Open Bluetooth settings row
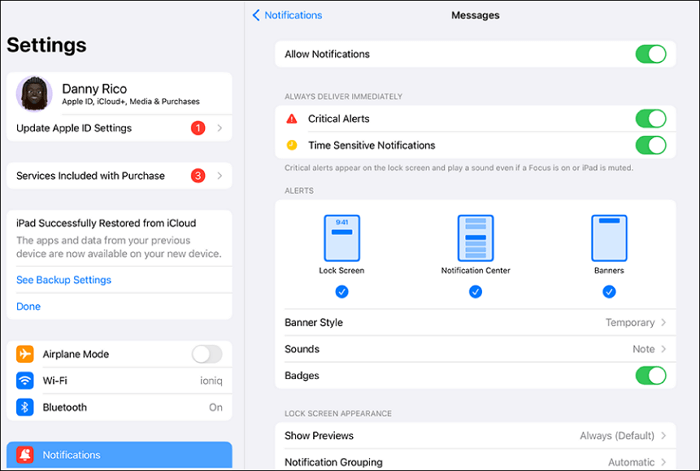This screenshot has height=471, width=700. 120,407
